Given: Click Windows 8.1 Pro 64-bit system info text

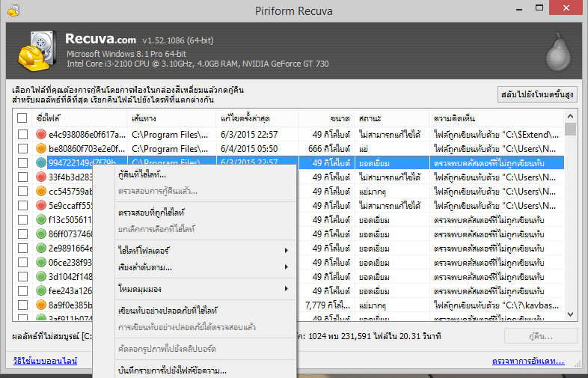Looking at the screenshot, I should point(126,54).
